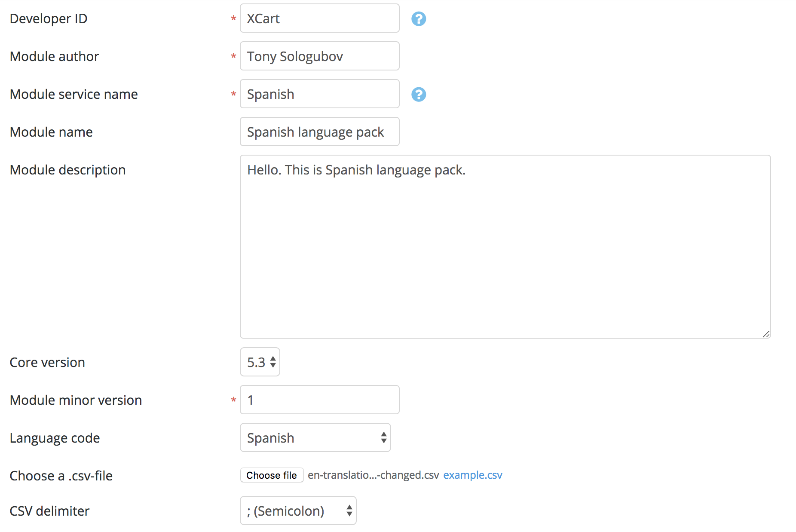Open the Developer ID help tooltip
The image size is (796, 532).
coord(418,18)
